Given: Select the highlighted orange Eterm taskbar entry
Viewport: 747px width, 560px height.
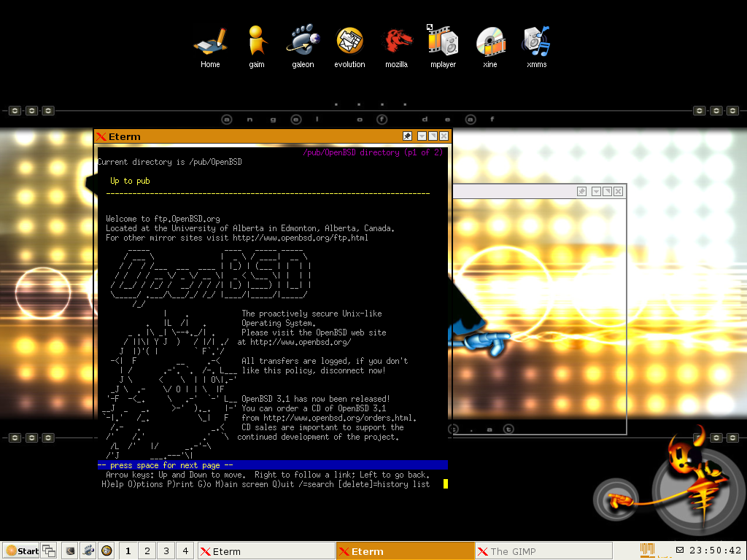Looking at the screenshot, I should (405, 551).
